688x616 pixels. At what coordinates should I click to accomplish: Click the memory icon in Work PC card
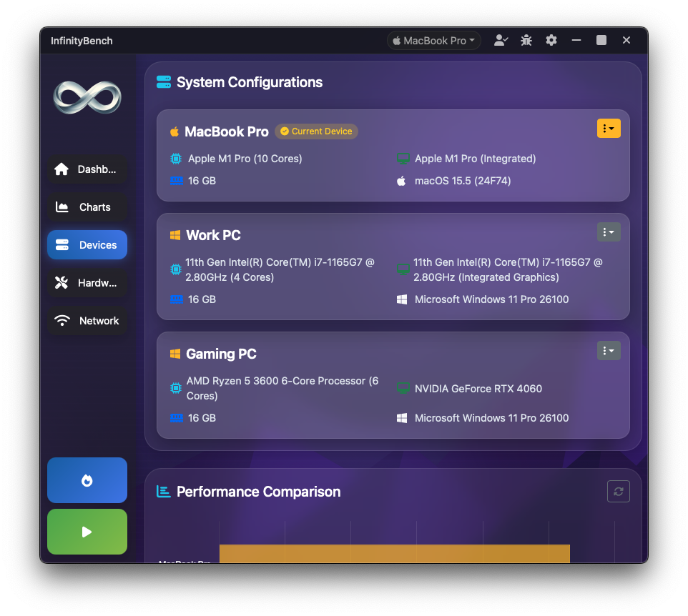177,299
